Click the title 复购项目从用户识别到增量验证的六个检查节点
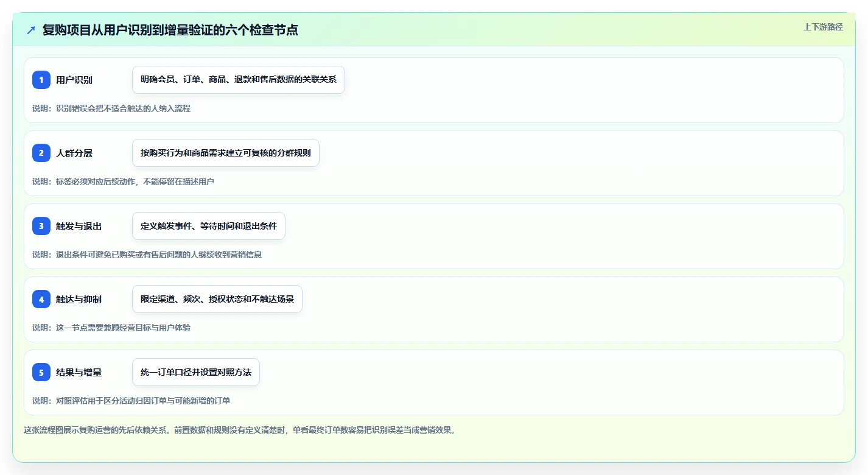 coord(170,30)
